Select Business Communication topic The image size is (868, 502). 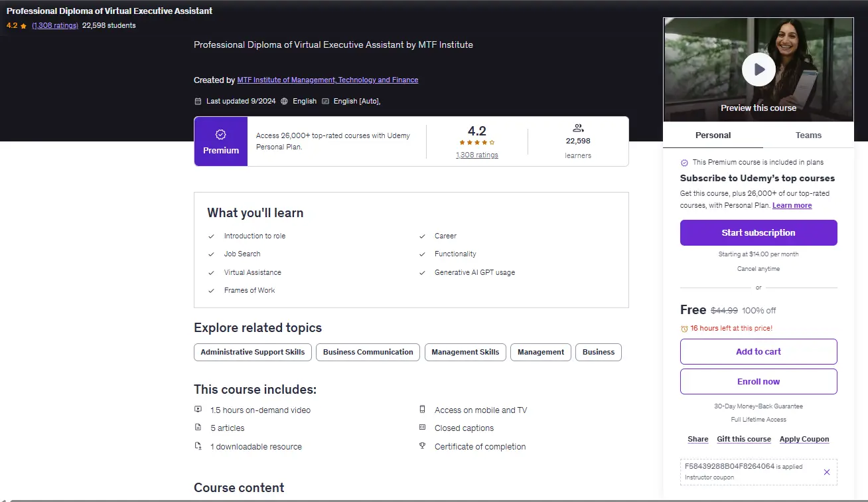pos(368,352)
